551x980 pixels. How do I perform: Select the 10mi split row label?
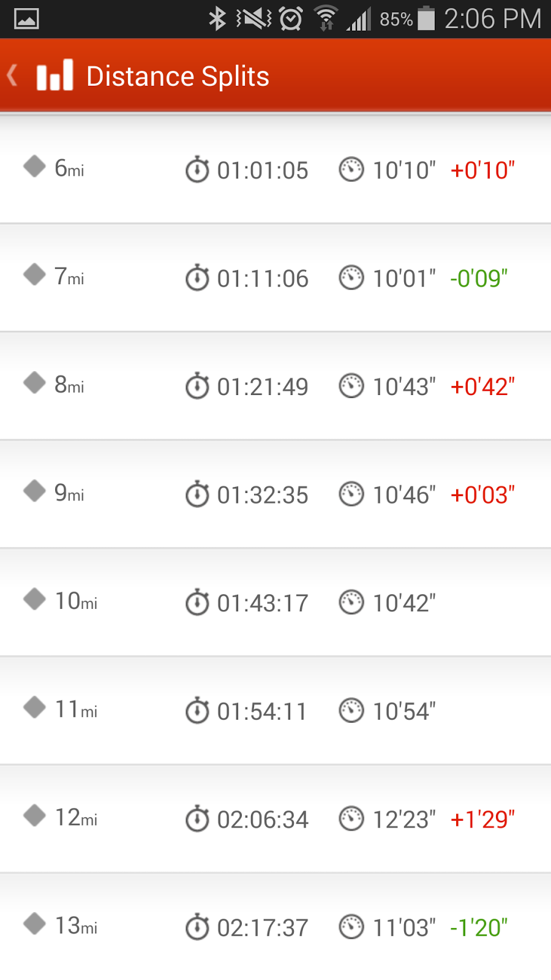[x=76, y=601]
